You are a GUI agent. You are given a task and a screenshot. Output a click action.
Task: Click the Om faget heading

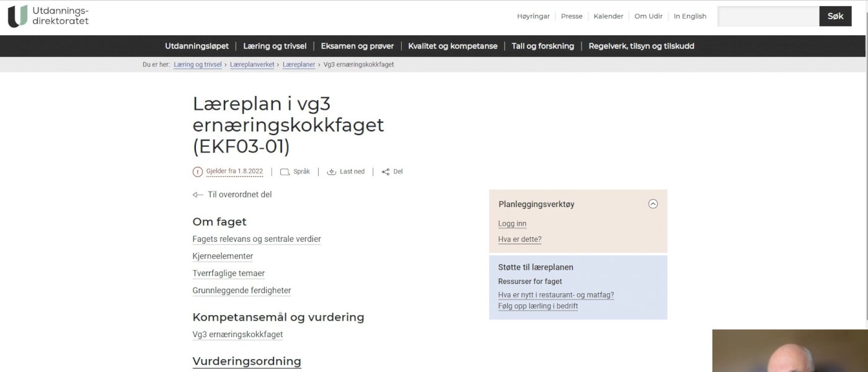(219, 222)
